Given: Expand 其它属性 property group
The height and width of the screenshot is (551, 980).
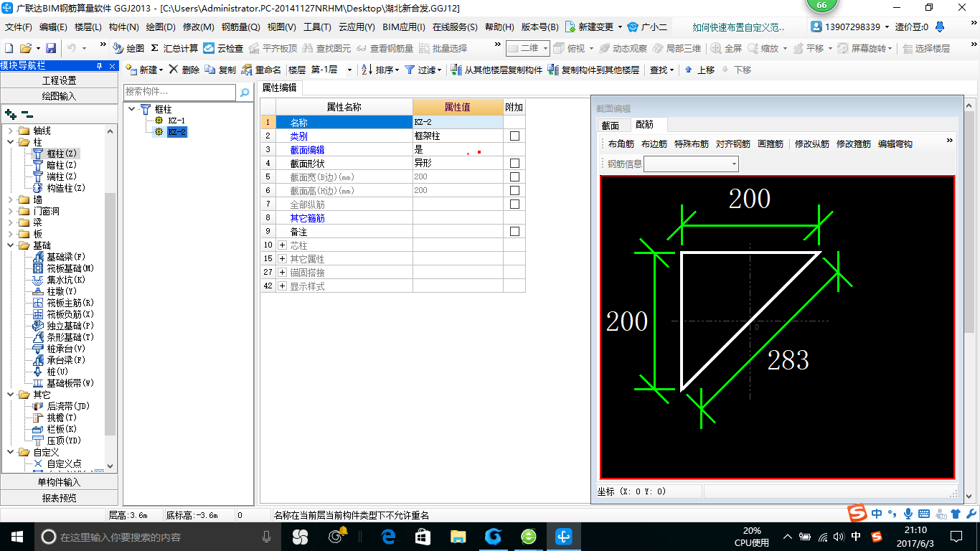Looking at the screenshot, I should click(282, 259).
